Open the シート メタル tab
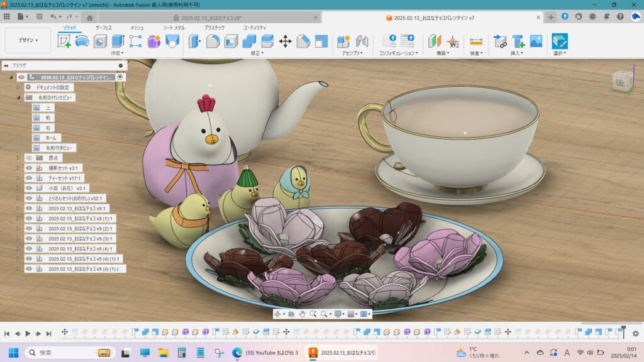The image size is (644, 362). coord(174,28)
